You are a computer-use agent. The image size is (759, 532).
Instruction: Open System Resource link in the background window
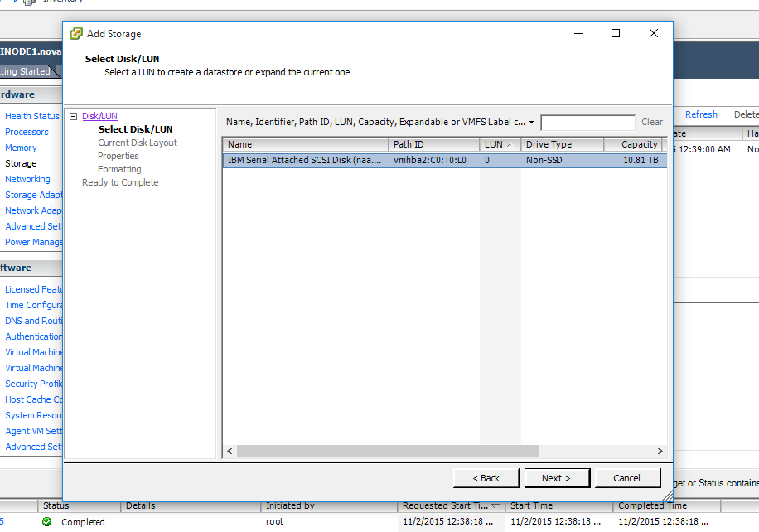point(33,415)
